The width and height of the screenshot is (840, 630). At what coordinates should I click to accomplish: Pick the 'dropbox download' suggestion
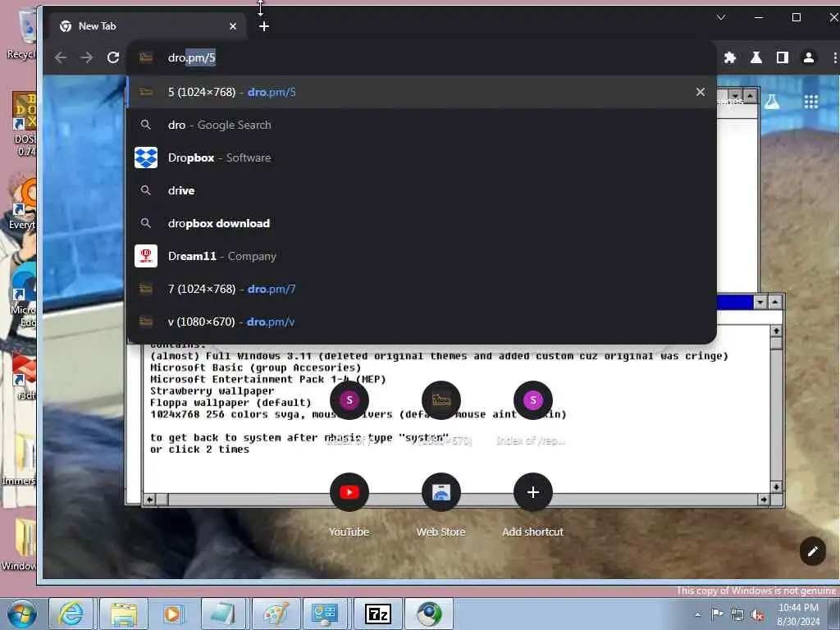point(422,223)
